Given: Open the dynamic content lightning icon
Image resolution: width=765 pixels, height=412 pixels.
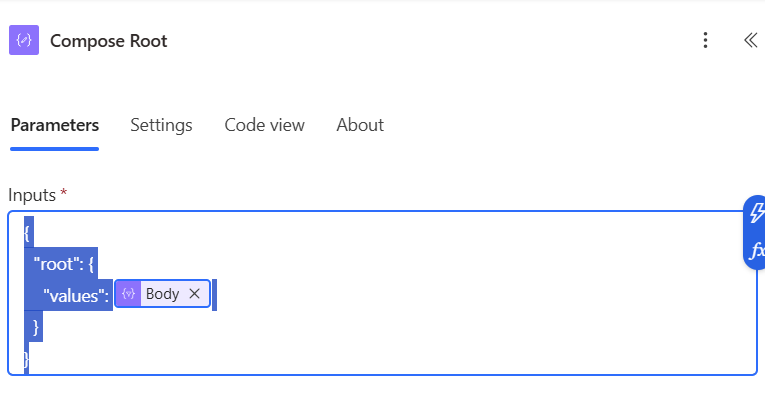Looking at the screenshot, I should coord(757,213).
